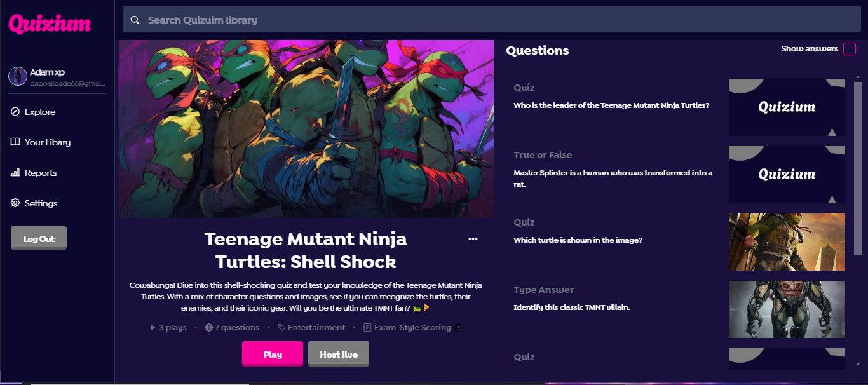868x385 pixels.
Task: Open the Settings menu item
Action: (x=41, y=203)
